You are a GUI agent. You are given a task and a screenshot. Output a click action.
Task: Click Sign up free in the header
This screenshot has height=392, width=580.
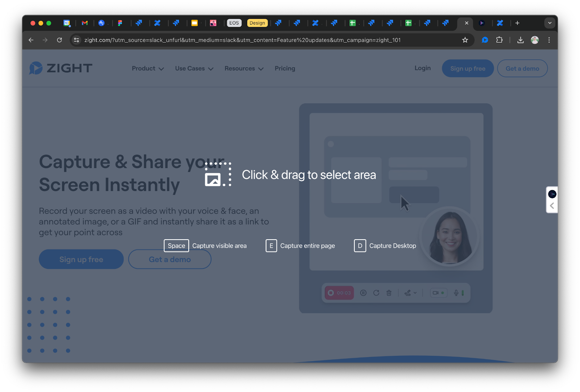point(468,68)
